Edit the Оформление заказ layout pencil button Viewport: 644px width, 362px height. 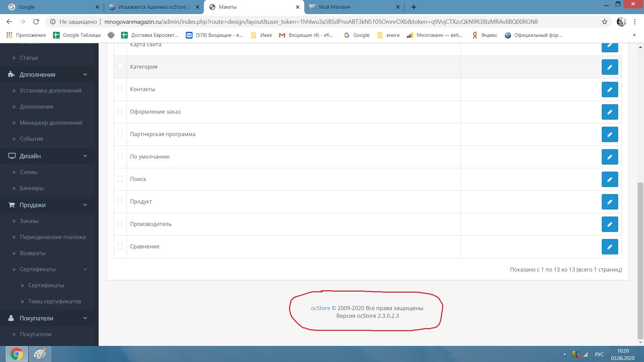click(x=609, y=112)
